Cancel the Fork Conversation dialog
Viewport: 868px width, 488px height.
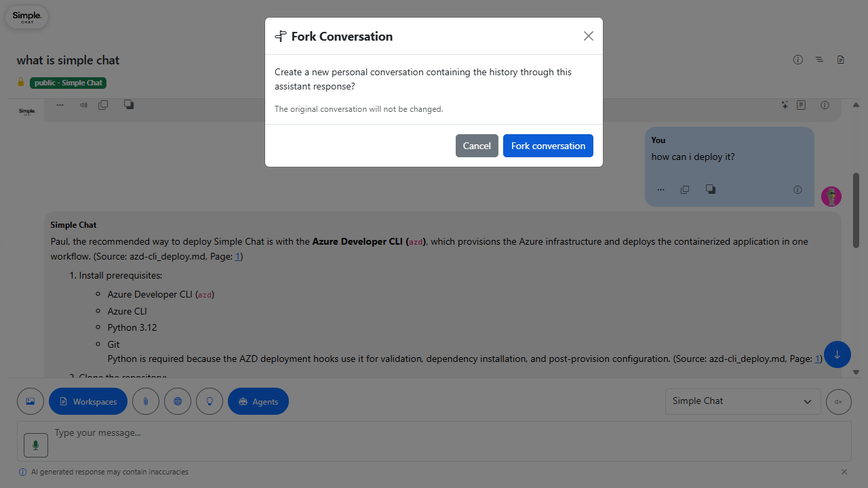pyautogui.click(x=477, y=146)
